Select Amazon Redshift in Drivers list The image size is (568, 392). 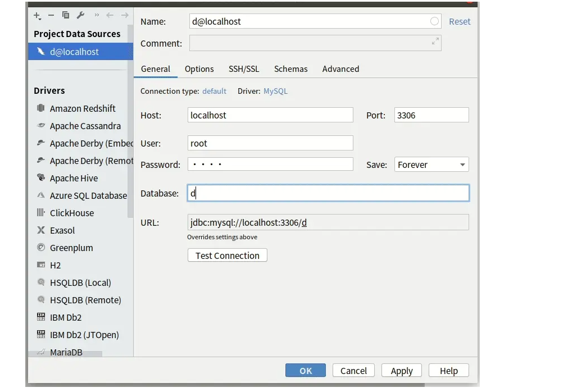point(81,108)
